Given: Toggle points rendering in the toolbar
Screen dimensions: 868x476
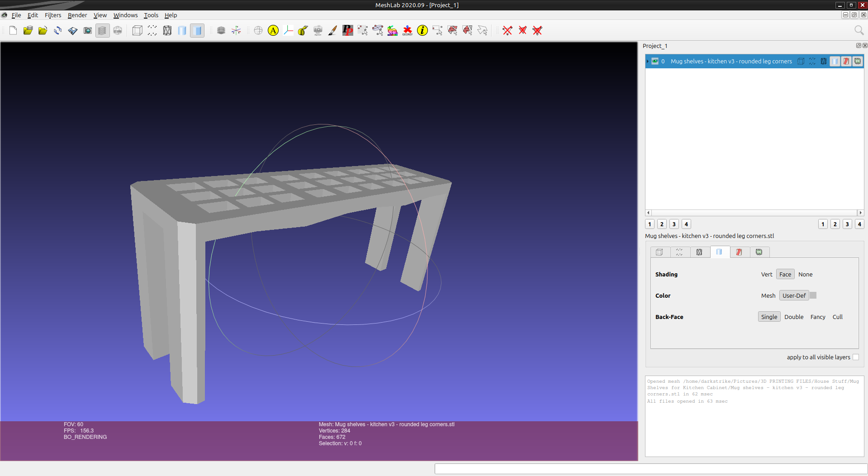Looking at the screenshot, I should point(152,30).
